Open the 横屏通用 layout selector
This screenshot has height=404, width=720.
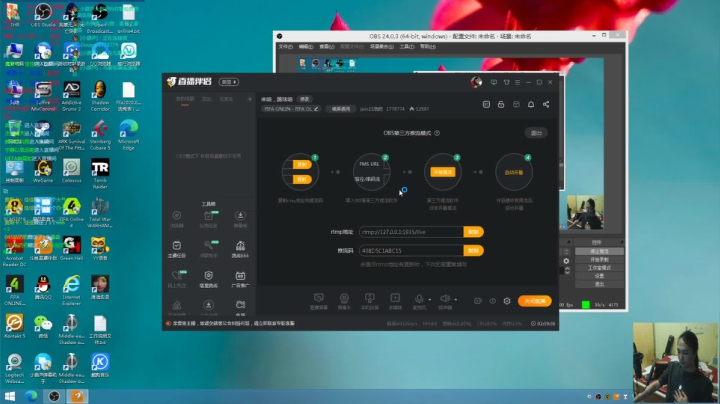pyautogui.click(x=341, y=109)
